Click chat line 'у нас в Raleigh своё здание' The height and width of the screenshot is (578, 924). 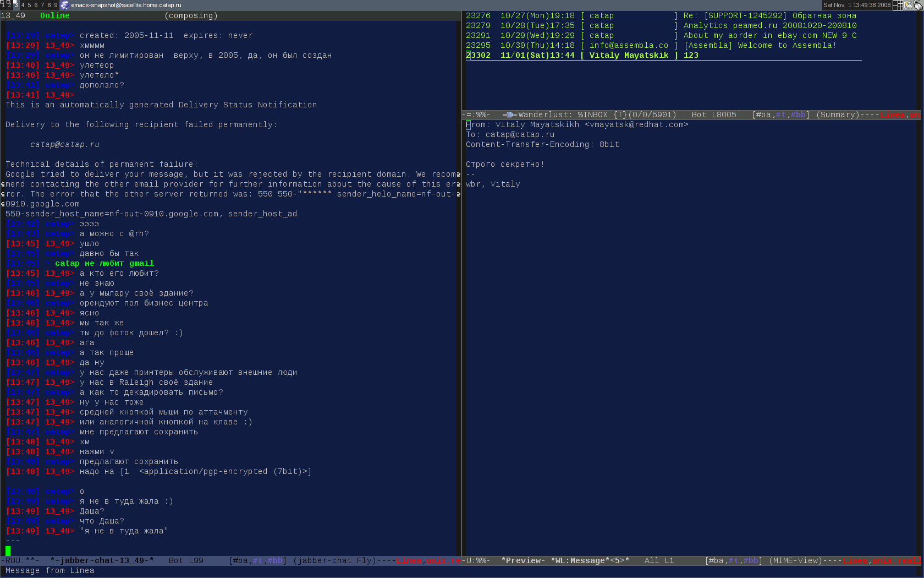click(x=146, y=382)
